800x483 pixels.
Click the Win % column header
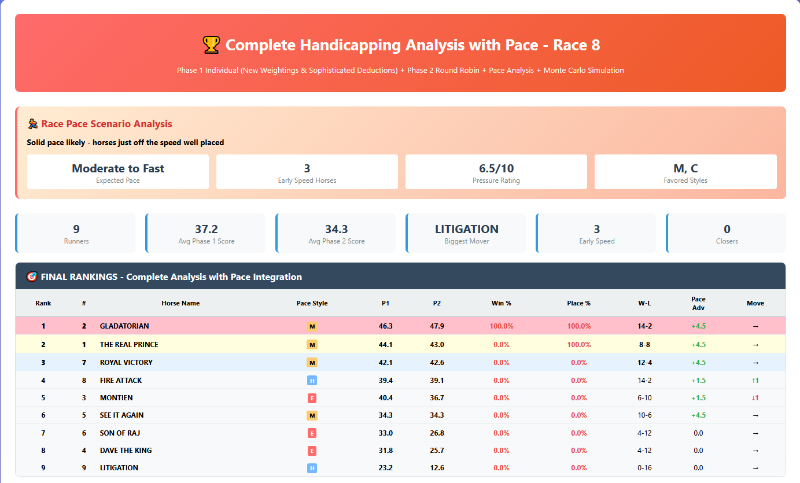(501, 303)
